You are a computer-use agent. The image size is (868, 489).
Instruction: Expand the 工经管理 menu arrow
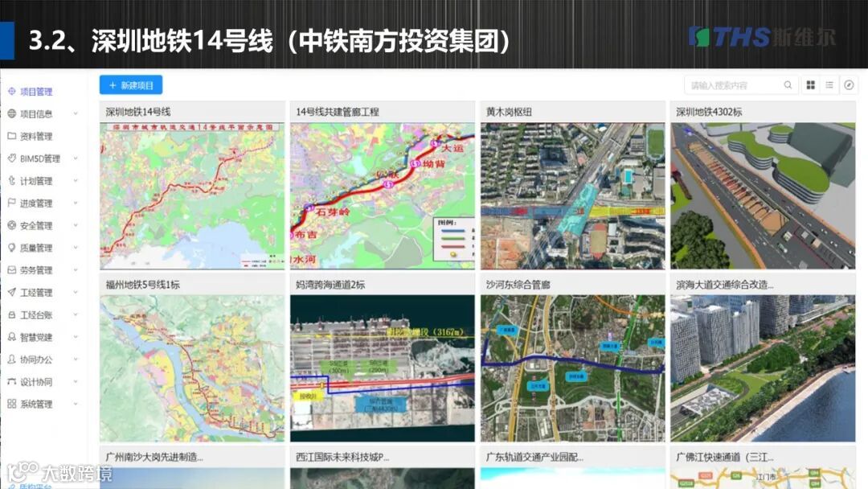[x=76, y=292]
